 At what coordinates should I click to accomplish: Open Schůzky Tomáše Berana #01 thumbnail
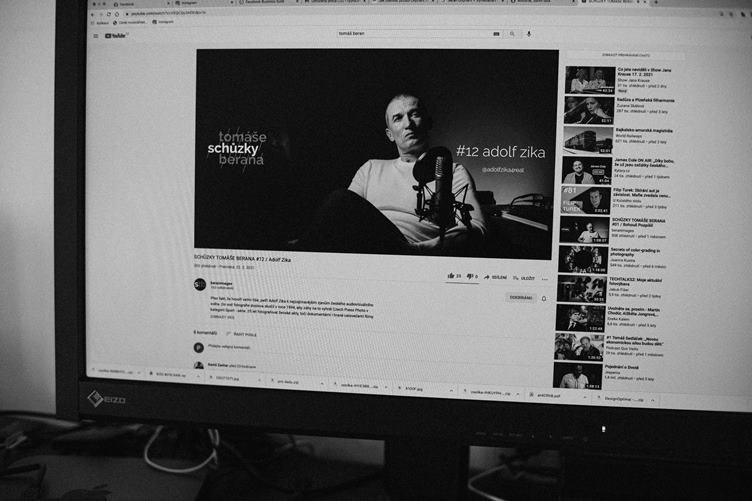click(x=584, y=230)
